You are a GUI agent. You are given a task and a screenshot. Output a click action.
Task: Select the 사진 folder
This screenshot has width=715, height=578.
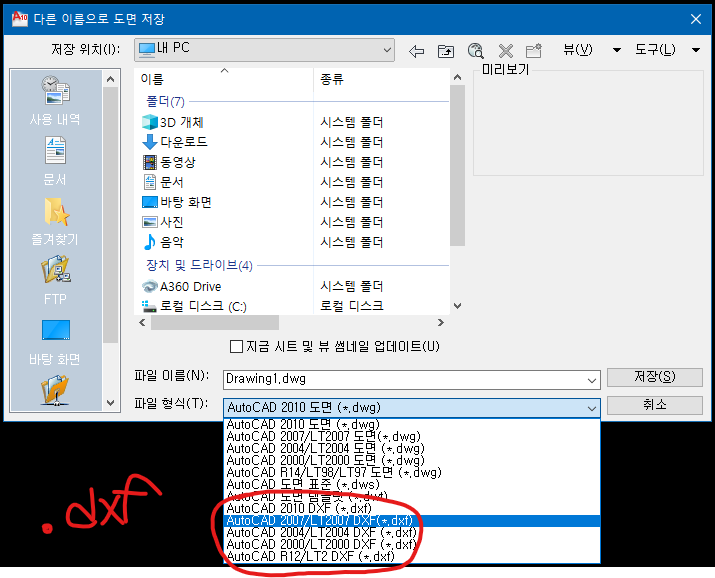pos(163,222)
